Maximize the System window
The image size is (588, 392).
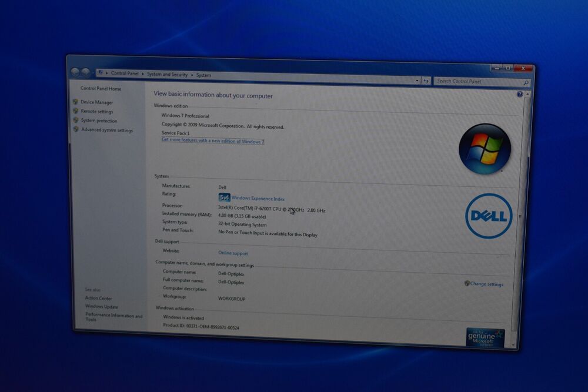coord(508,68)
